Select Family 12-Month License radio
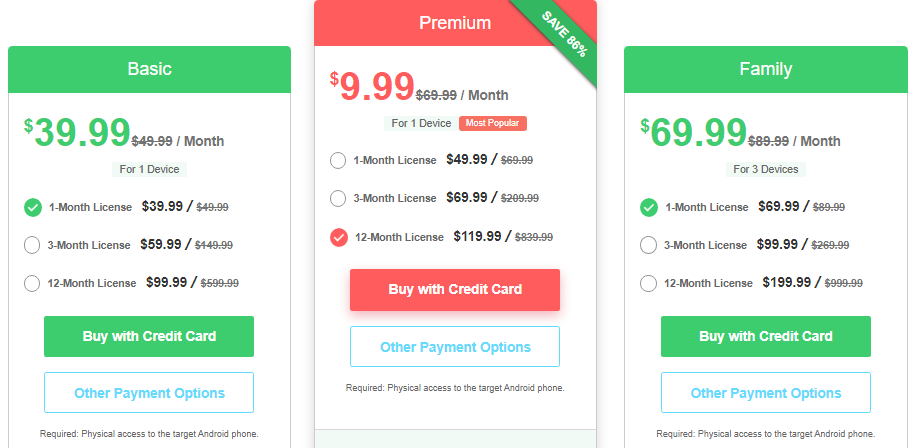The image size is (920, 448). (648, 283)
